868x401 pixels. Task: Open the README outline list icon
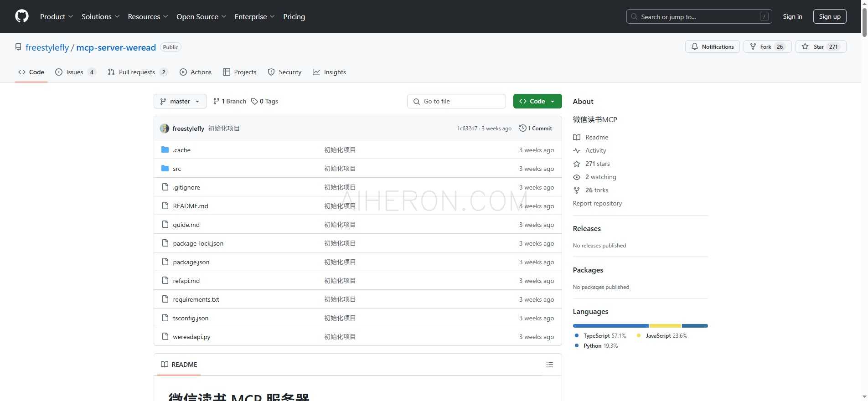(549, 365)
